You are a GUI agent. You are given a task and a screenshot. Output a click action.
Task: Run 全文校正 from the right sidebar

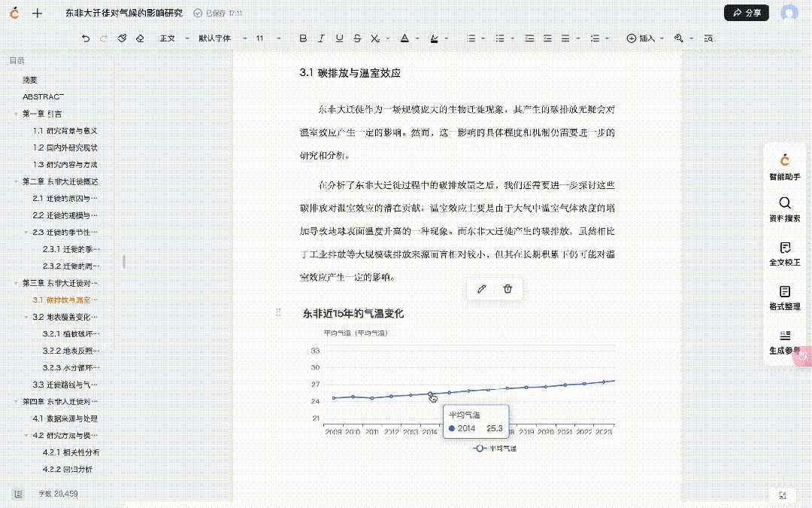pos(784,254)
